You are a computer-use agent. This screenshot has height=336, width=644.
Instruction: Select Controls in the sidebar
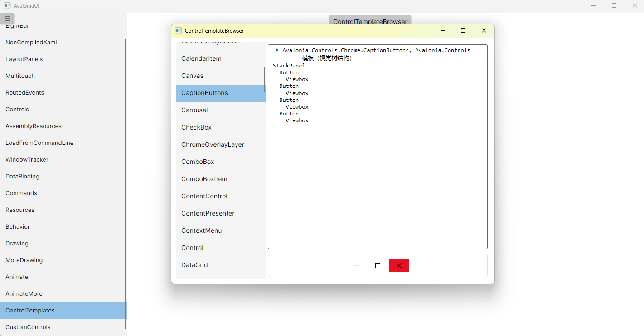(63, 110)
